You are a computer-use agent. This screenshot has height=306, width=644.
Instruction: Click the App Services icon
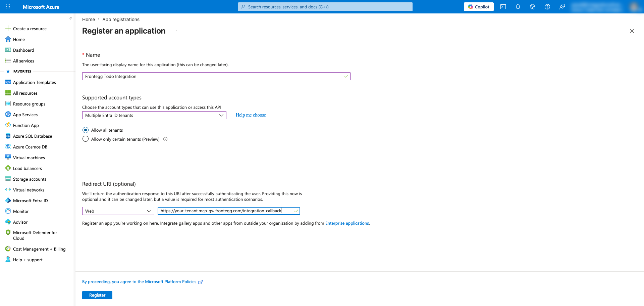pyautogui.click(x=8, y=115)
